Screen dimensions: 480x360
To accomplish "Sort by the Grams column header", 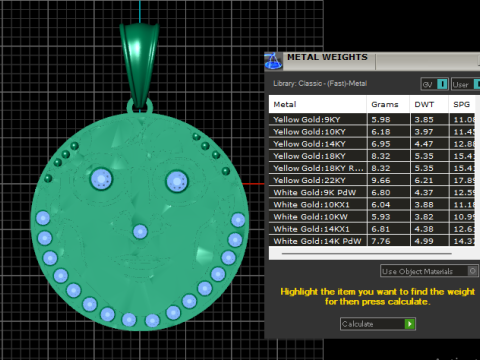I will [388, 104].
